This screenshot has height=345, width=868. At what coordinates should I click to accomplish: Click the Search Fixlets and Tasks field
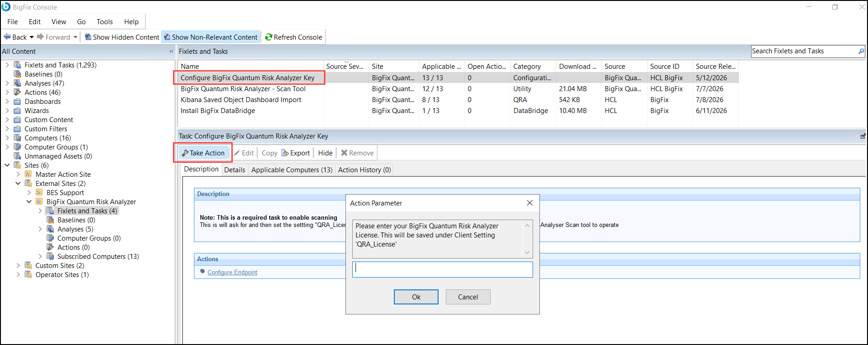[805, 51]
